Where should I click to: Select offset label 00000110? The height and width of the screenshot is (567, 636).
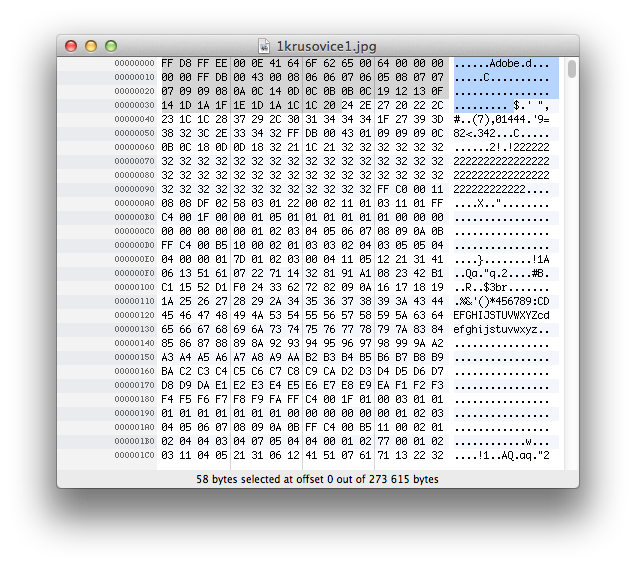pyautogui.click(x=134, y=301)
